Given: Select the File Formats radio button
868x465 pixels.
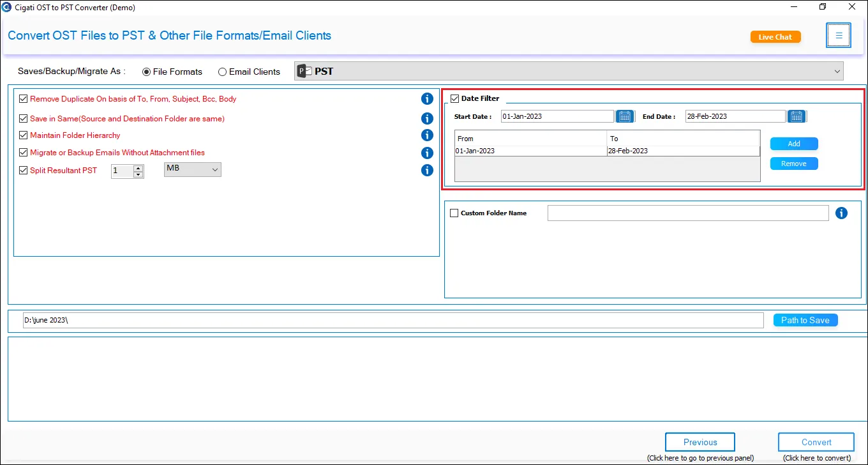Looking at the screenshot, I should point(146,72).
